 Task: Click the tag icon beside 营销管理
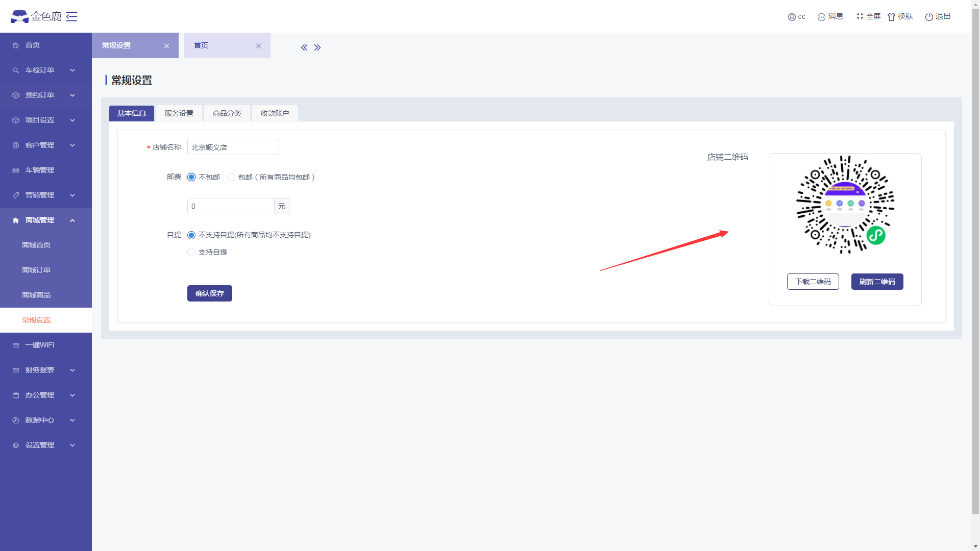coord(16,195)
